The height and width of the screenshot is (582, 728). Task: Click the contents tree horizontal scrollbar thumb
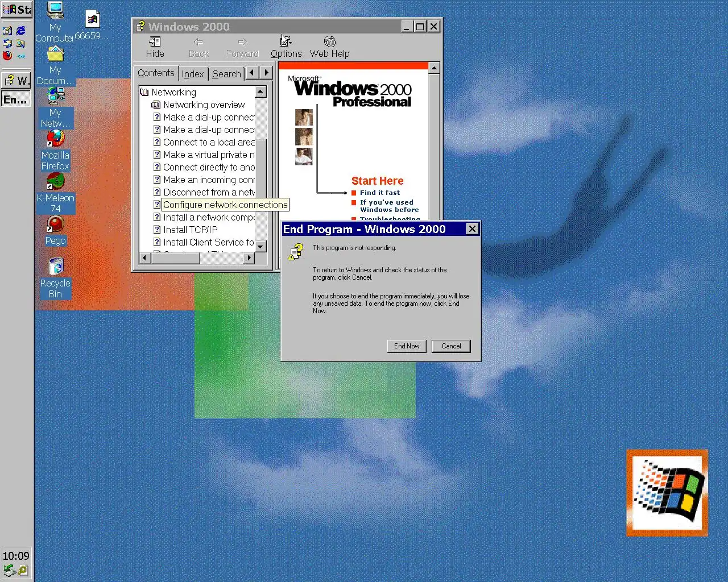click(175, 258)
